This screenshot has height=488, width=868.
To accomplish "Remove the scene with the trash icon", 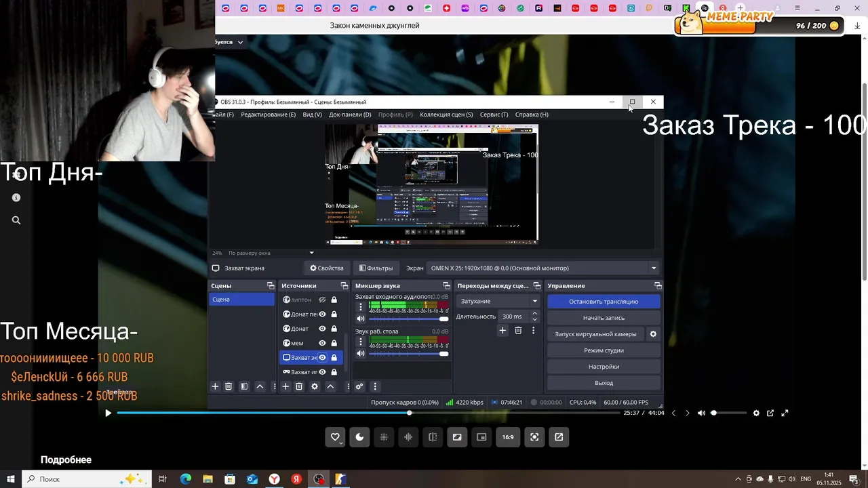I will (x=229, y=386).
